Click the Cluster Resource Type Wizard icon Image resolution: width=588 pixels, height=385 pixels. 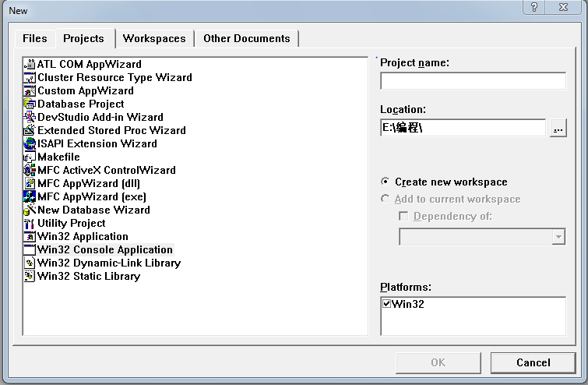click(x=30, y=78)
